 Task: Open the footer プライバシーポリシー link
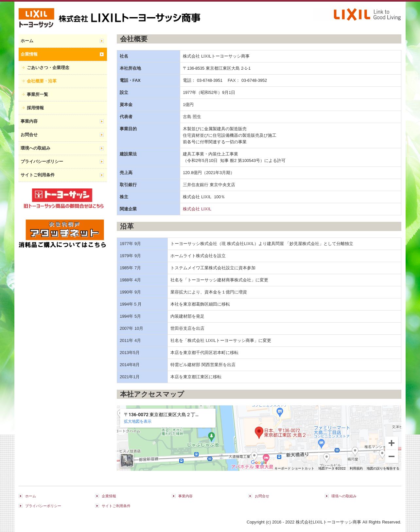[43, 506]
